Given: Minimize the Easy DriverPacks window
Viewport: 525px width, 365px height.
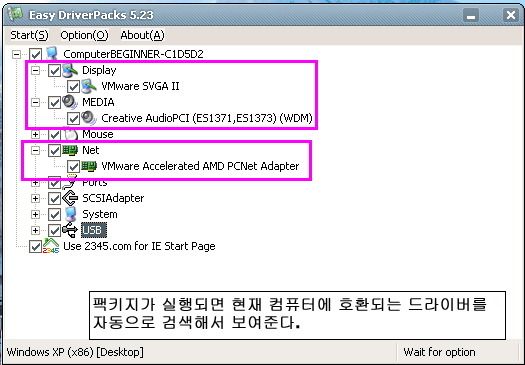Looking at the screenshot, I should (471, 15).
